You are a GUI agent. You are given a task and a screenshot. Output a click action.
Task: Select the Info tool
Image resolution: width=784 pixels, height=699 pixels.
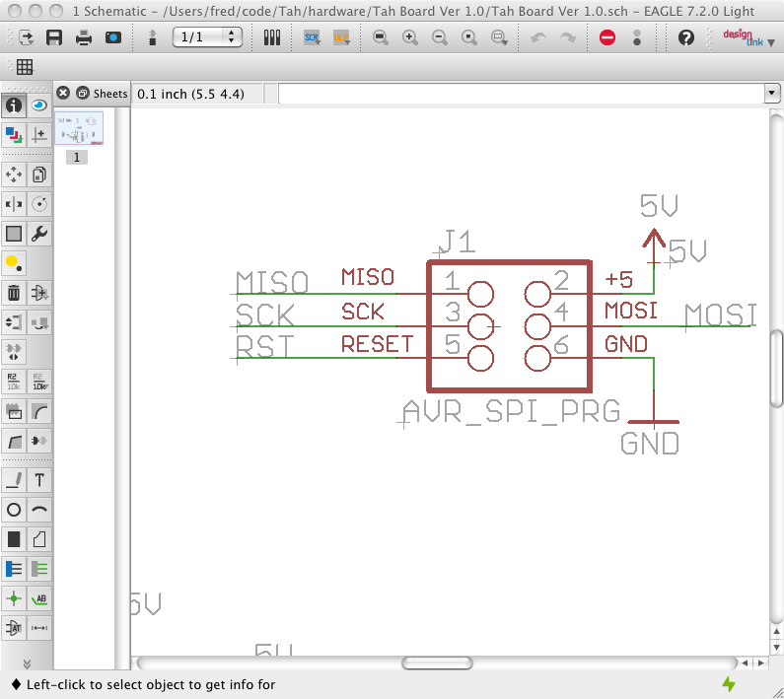tap(14, 105)
